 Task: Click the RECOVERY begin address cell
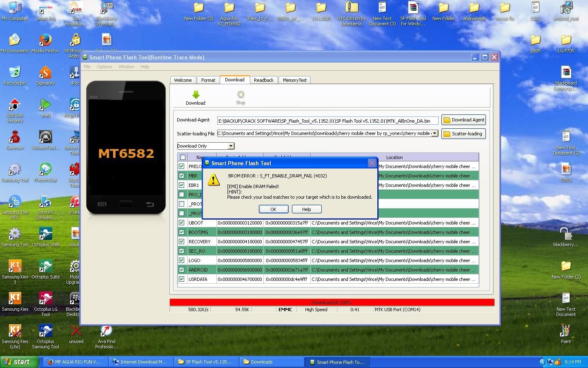coord(240,242)
